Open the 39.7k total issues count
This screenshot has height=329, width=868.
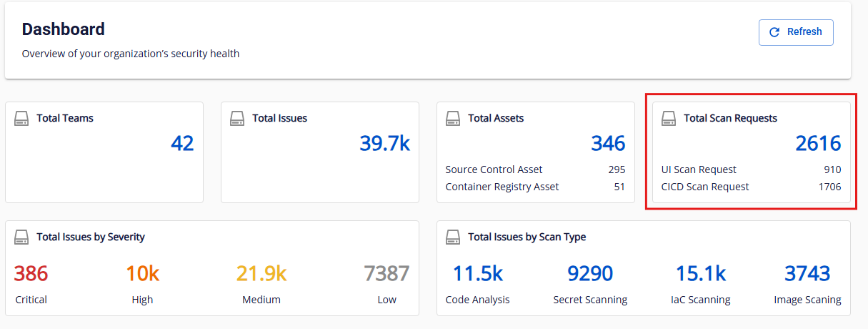tap(384, 144)
